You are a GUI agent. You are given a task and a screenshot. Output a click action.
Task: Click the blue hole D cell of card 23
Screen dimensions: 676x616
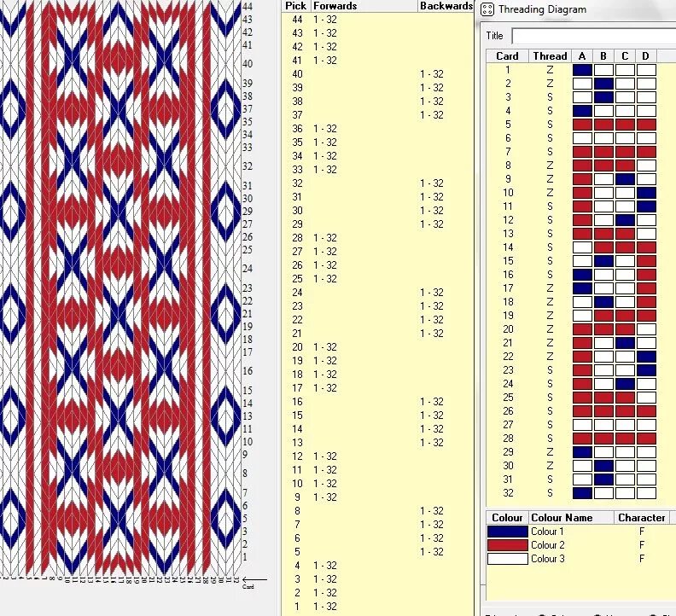[646, 370]
